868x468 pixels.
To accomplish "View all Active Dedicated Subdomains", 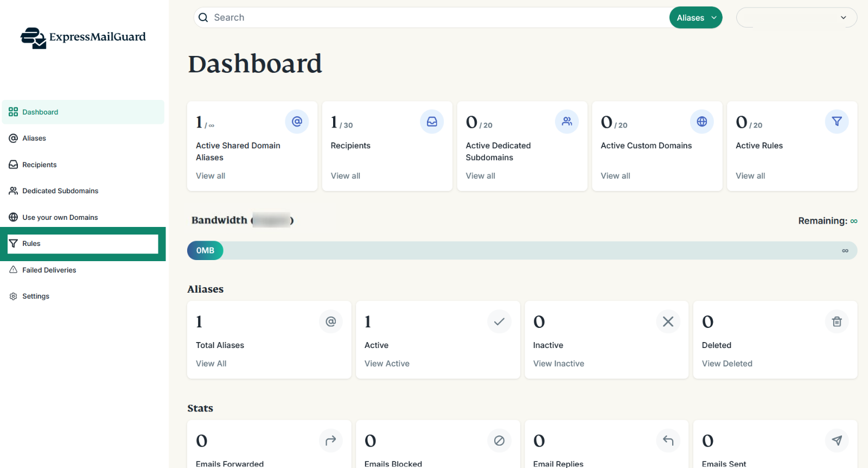I will click(481, 176).
